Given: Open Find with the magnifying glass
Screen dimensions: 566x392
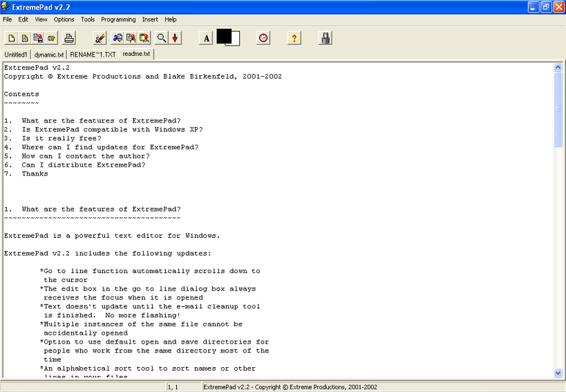Looking at the screenshot, I should tap(161, 38).
